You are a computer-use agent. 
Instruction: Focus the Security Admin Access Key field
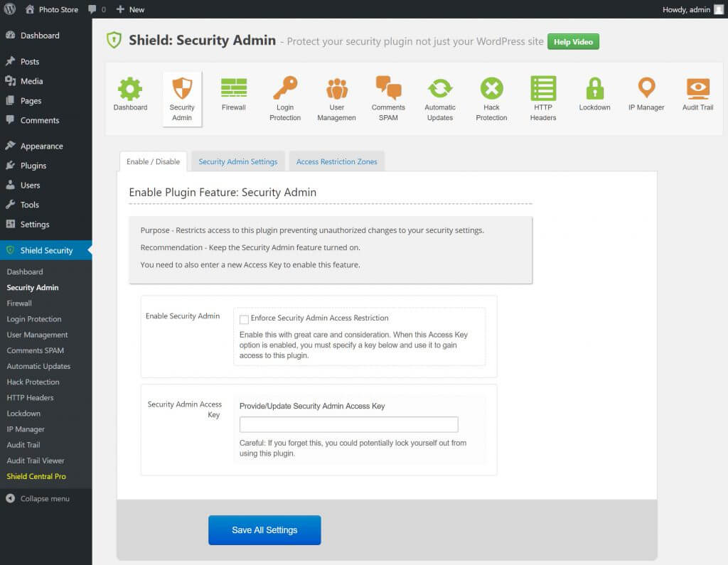tap(348, 424)
